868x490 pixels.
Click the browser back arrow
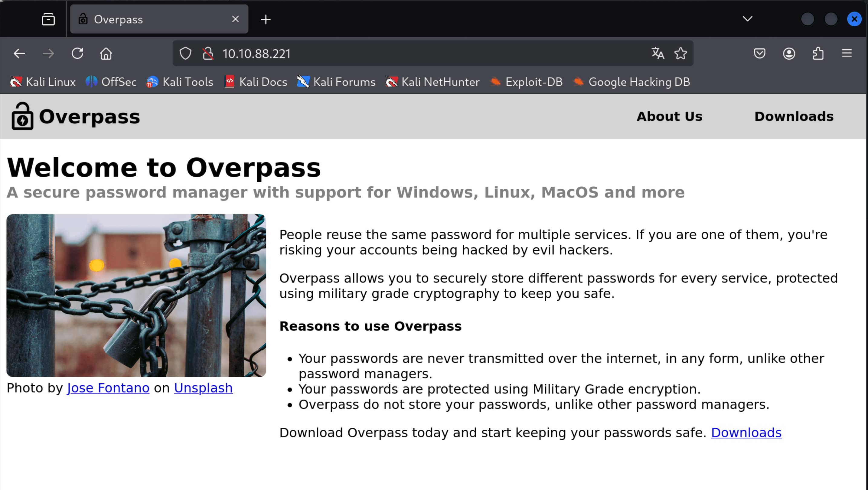[x=19, y=54]
